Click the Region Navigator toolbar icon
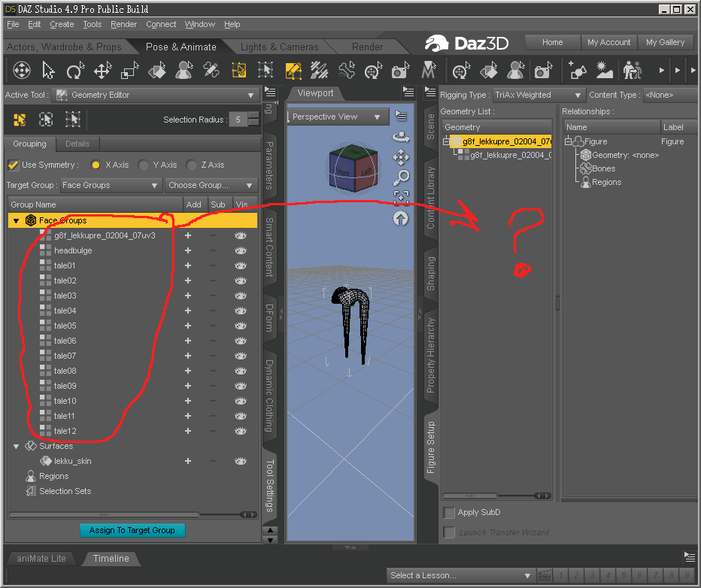Viewport: 701px width, 588px height. [184, 71]
